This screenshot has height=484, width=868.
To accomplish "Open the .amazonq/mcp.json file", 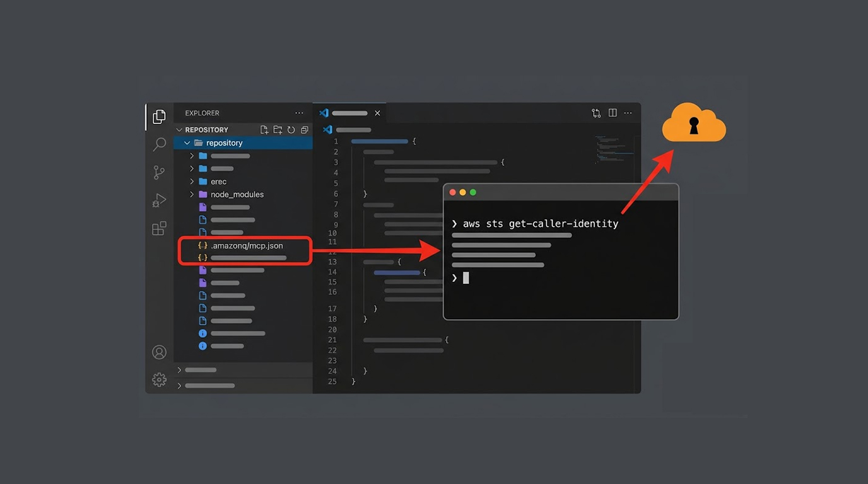I will (247, 245).
